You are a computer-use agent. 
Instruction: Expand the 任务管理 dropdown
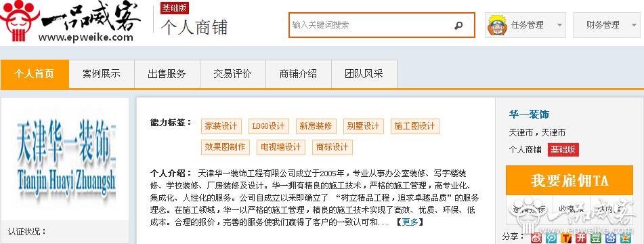pos(559,26)
